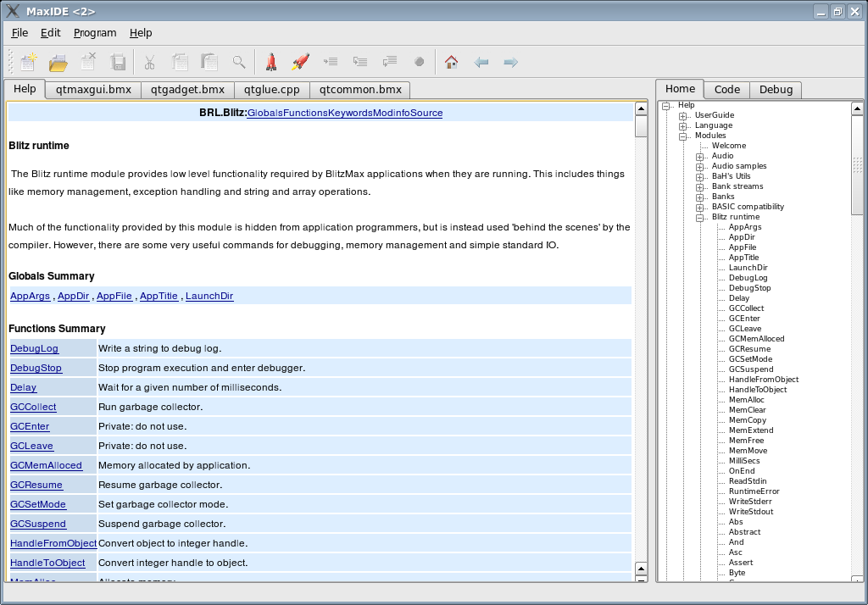Open the GCCollect function link
Viewport: 868px width, 605px height.
pyautogui.click(x=33, y=407)
